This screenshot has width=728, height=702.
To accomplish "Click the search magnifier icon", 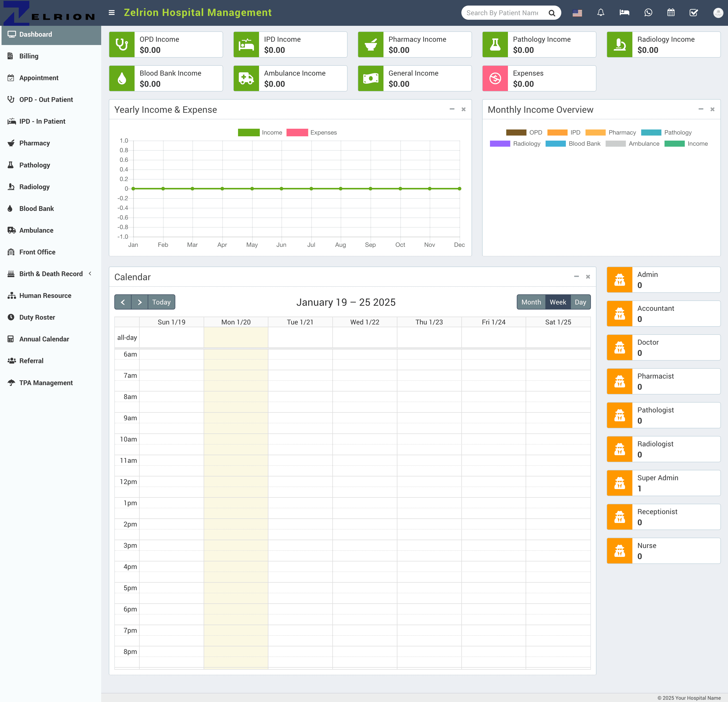I will click(552, 13).
